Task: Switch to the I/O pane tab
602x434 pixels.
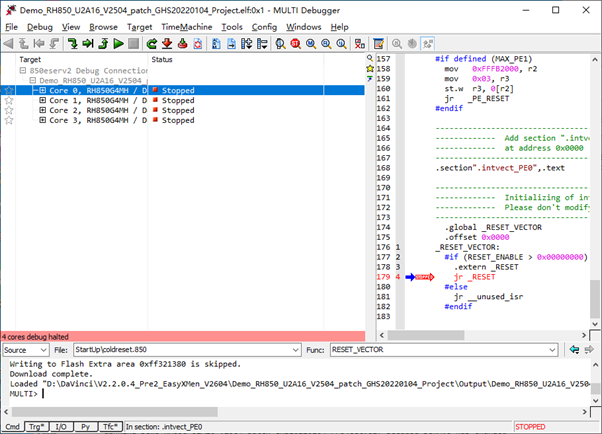Action: 61,427
